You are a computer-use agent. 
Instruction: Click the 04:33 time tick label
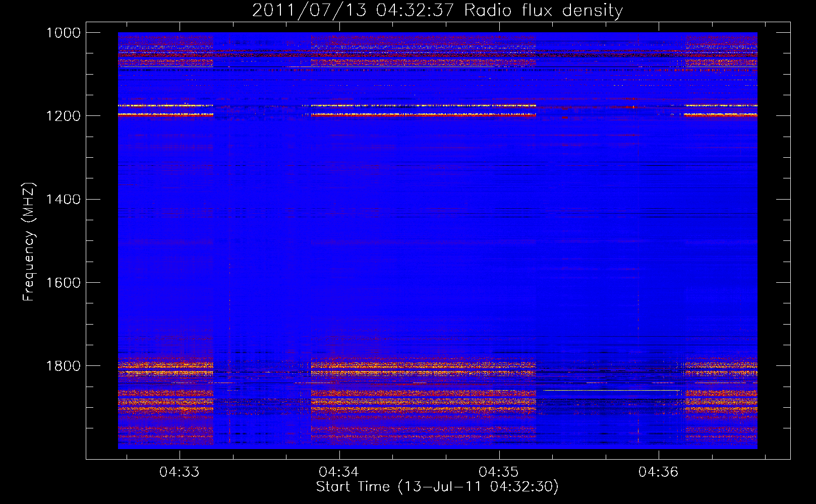point(180,472)
